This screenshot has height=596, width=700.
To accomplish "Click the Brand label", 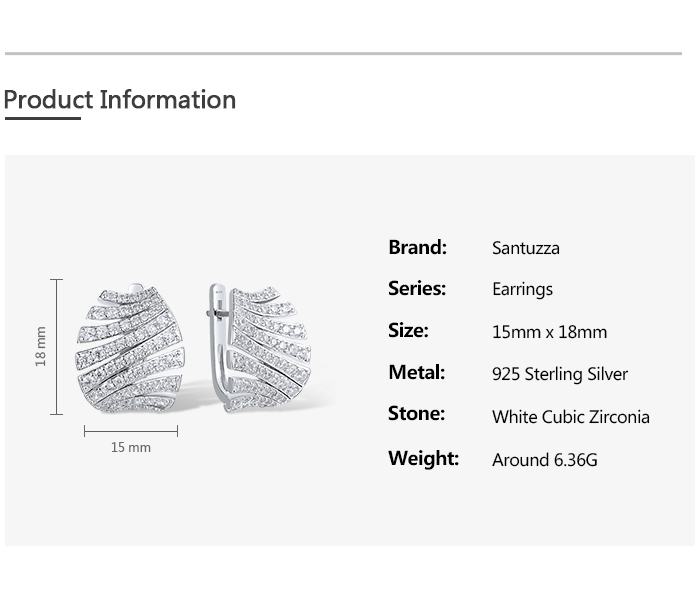I will 417,247.
